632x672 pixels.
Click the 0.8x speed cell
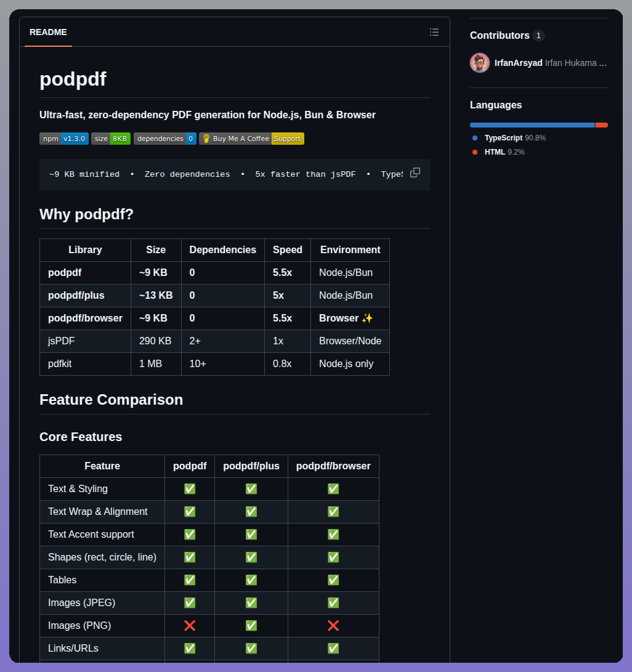[x=288, y=363]
